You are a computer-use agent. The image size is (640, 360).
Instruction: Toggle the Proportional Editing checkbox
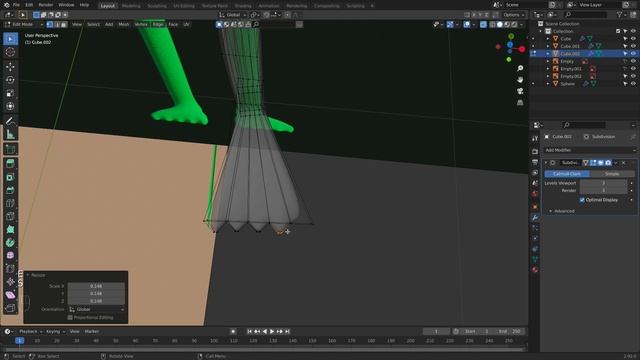pyautogui.click(x=70, y=318)
